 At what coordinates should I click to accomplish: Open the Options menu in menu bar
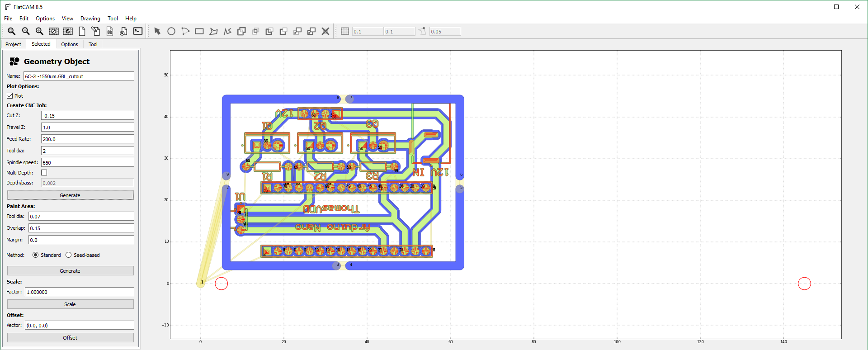pyautogui.click(x=45, y=19)
